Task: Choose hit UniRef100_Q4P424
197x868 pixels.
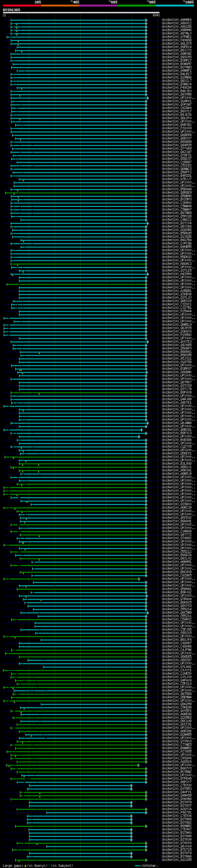Action: pos(177,680)
